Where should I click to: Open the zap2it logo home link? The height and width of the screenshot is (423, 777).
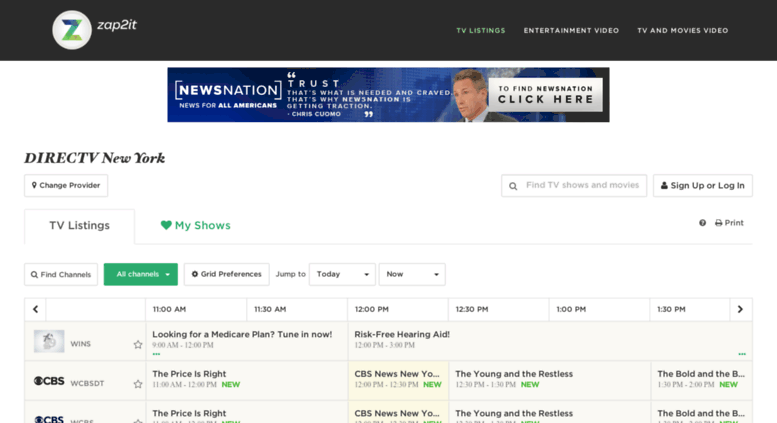point(94,30)
